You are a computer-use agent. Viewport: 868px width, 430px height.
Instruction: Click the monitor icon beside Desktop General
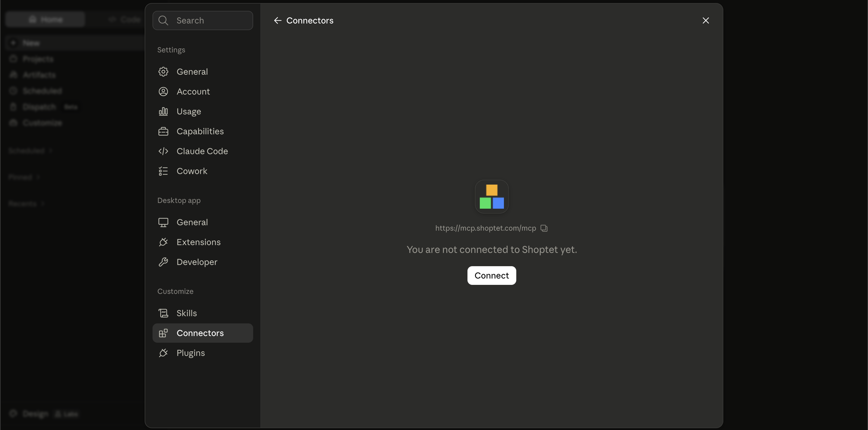pyautogui.click(x=163, y=222)
